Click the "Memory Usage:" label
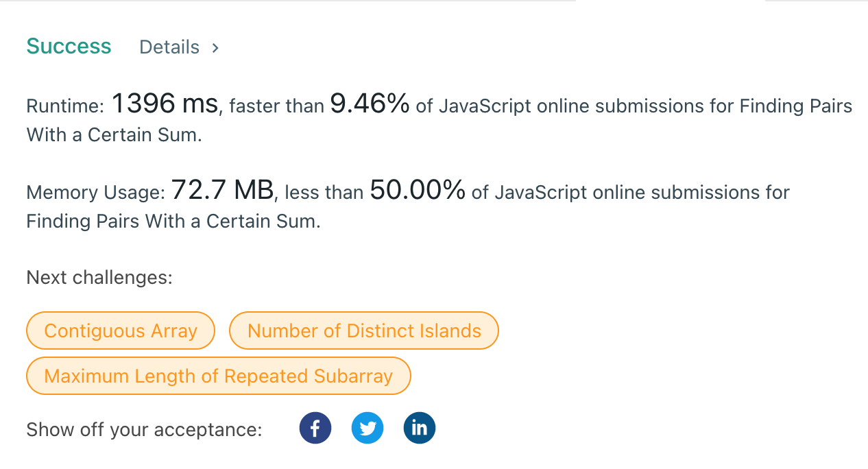 [96, 193]
